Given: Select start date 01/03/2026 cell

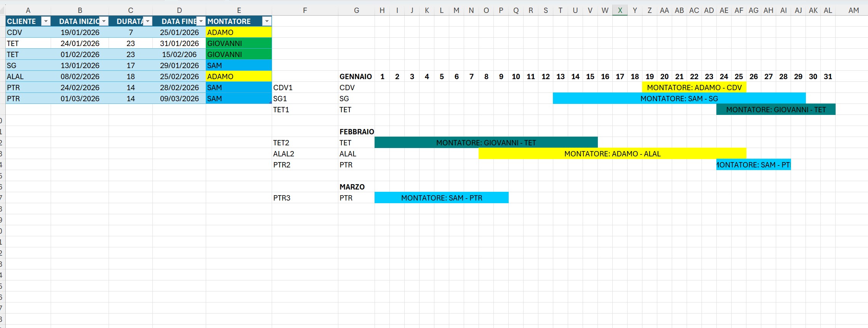Looking at the screenshot, I should click(x=80, y=99).
